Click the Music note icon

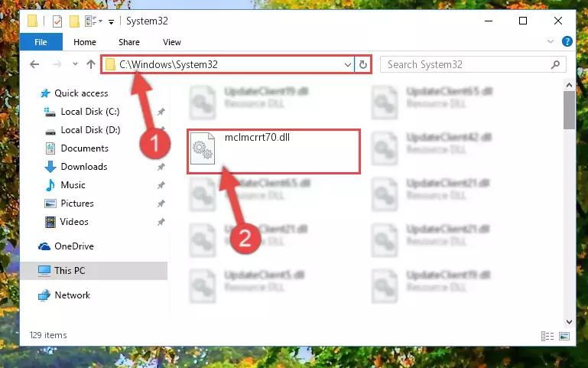pos(50,185)
